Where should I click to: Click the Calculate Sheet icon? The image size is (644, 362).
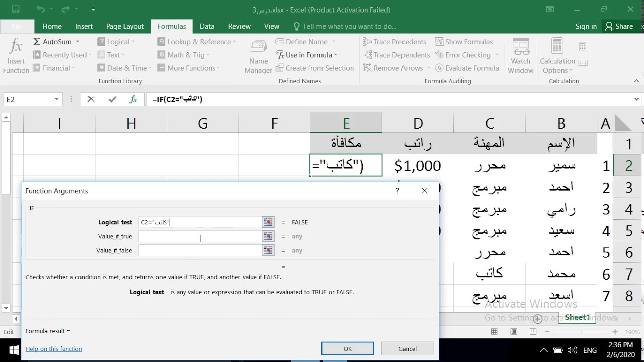coord(583,63)
